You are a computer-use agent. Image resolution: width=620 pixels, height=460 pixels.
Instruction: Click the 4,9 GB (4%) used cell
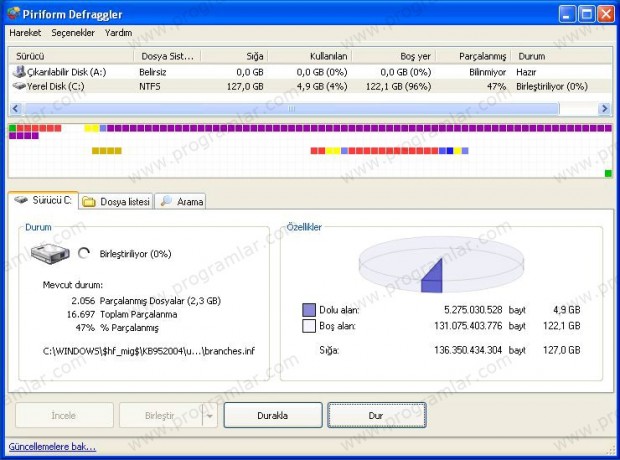click(322, 86)
